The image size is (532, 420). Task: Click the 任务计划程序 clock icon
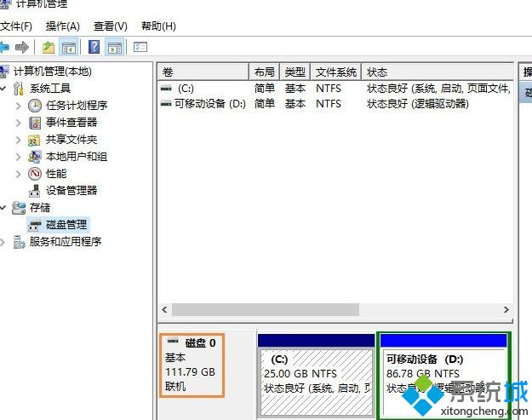[35, 106]
